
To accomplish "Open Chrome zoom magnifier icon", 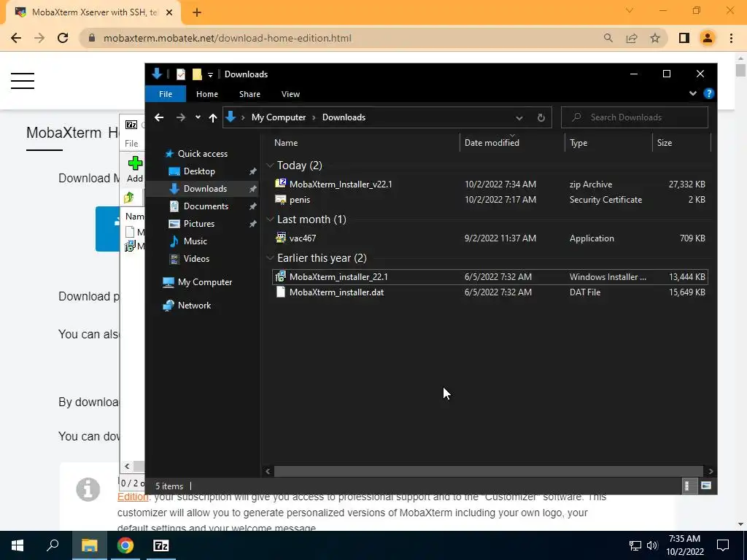I will click(608, 38).
